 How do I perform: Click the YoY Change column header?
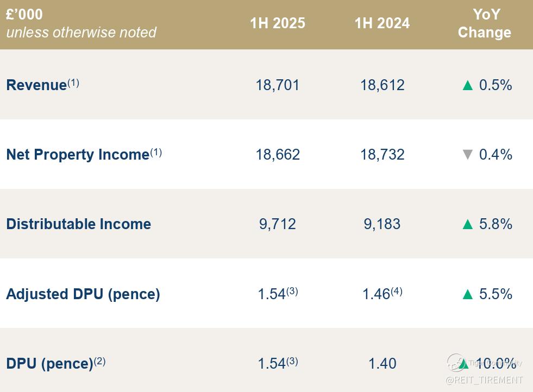[485, 23]
